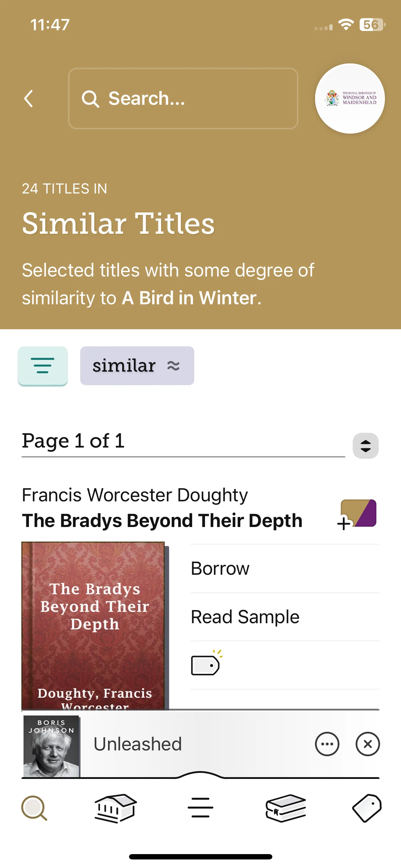Close the Unleashed mini player
Viewport: 401px width, 868px height.
pos(367,744)
